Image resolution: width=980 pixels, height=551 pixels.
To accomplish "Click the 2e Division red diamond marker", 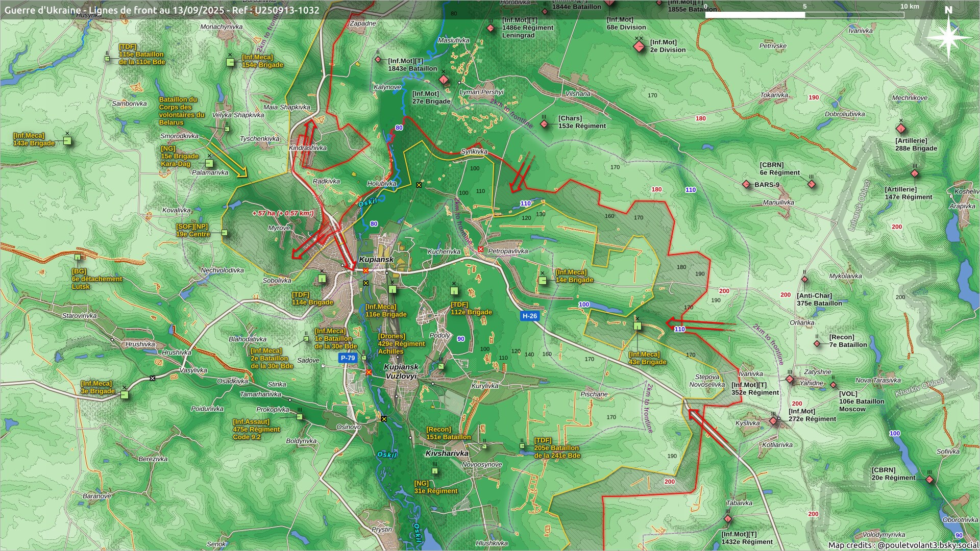I will click(x=639, y=46).
